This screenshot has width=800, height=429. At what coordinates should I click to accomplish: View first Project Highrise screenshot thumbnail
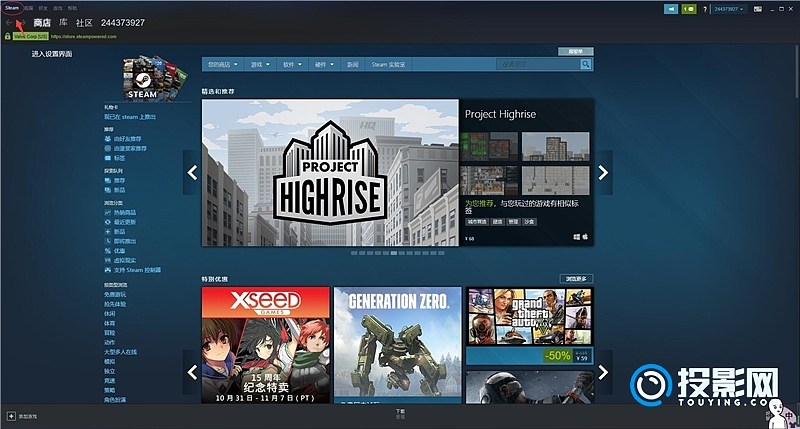point(489,146)
